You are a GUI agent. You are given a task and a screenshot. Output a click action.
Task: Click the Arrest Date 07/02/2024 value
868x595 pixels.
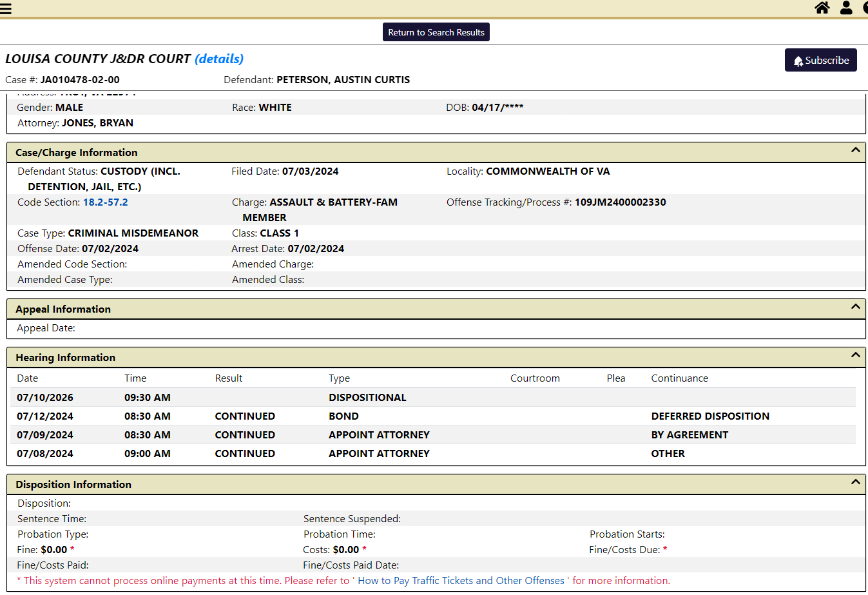click(x=316, y=249)
